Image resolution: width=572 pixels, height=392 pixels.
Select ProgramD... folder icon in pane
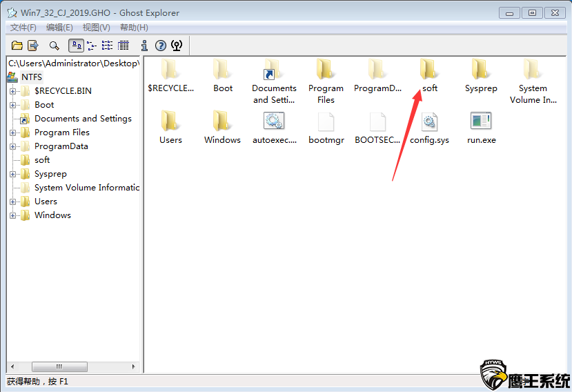click(x=377, y=69)
